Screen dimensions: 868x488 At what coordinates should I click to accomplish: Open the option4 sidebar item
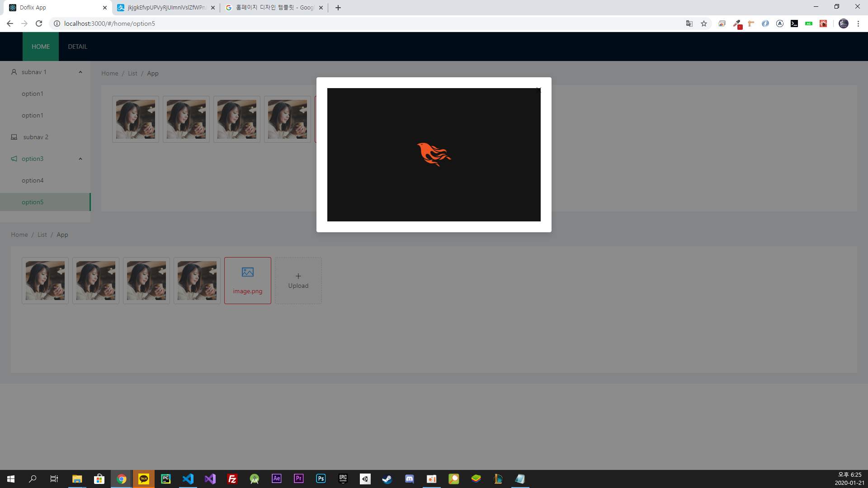point(33,180)
